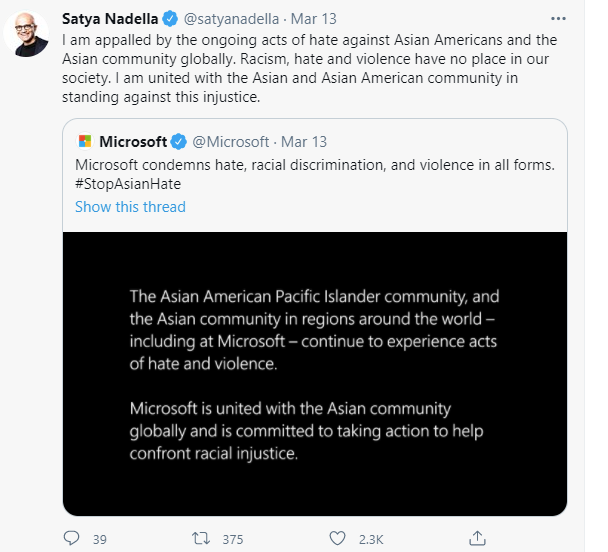Click the 375 retweets count

(x=232, y=539)
